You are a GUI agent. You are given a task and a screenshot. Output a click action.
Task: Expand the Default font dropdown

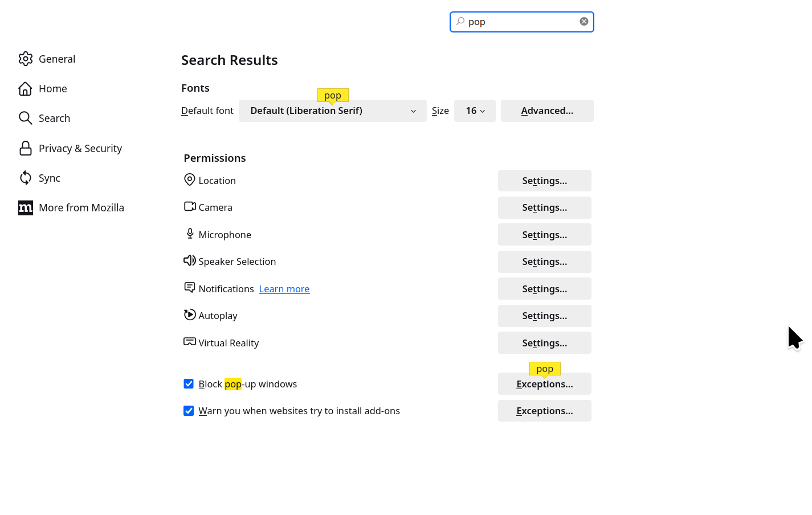click(x=333, y=111)
